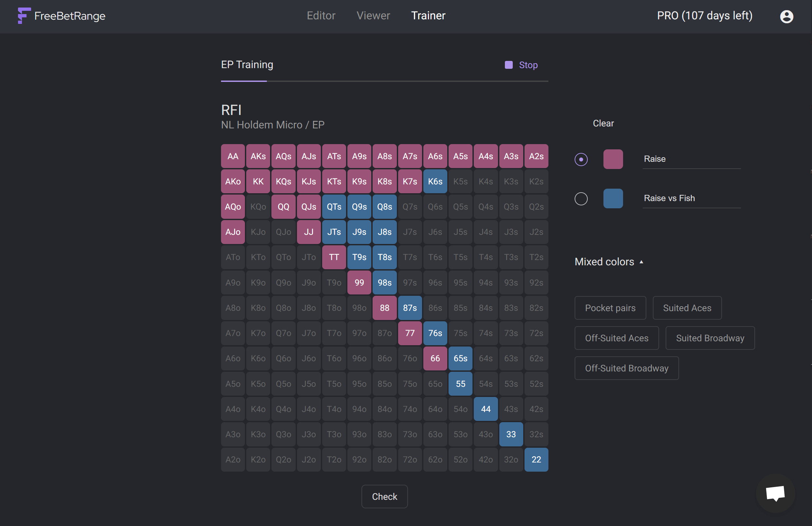Open the user account profile icon

click(x=786, y=16)
